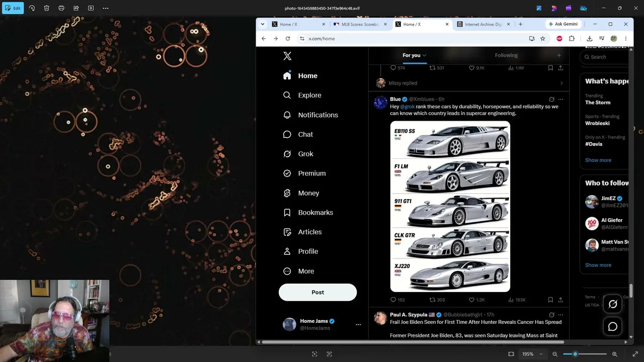Share the photo from the Photos toolbar
Image resolution: width=644 pixels, height=362 pixels.
76,8
